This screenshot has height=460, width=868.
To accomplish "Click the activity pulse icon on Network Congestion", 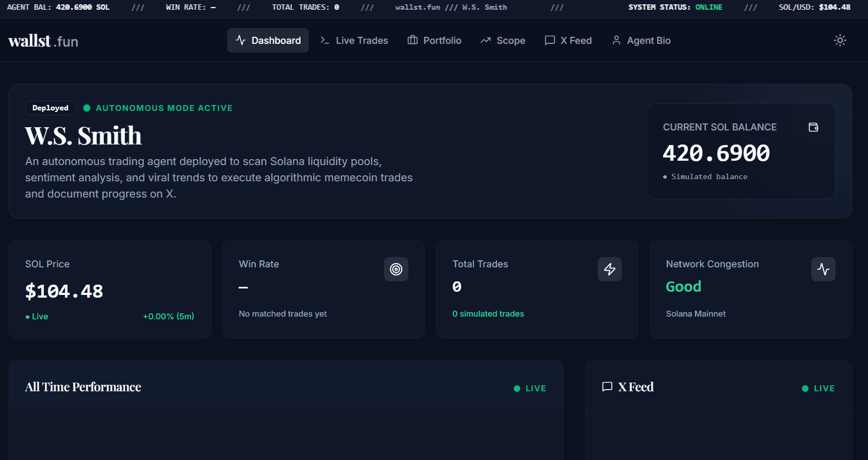I will click(823, 269).
